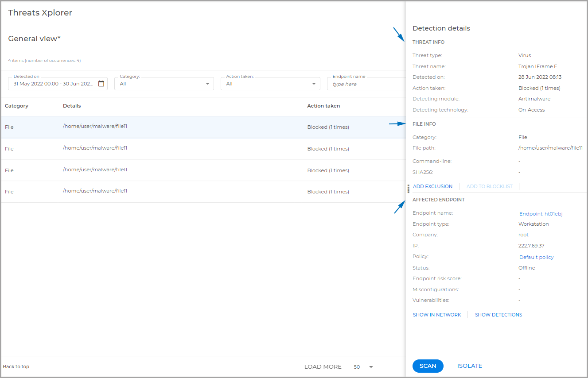This screenshot has height=378, width=588.
Task: Click ADD EXCLUSION in Detection details
Action: [432, 186]
